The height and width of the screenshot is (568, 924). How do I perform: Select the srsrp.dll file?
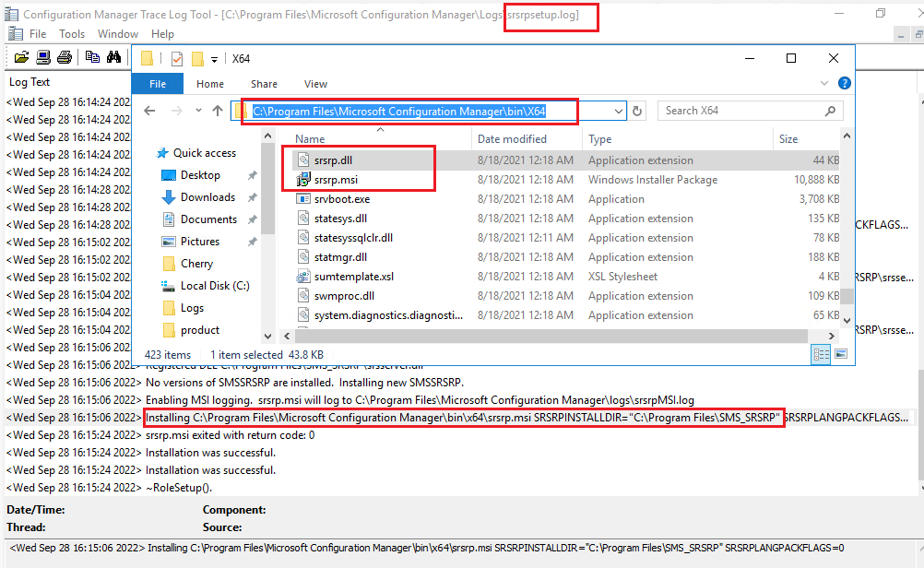333,160
